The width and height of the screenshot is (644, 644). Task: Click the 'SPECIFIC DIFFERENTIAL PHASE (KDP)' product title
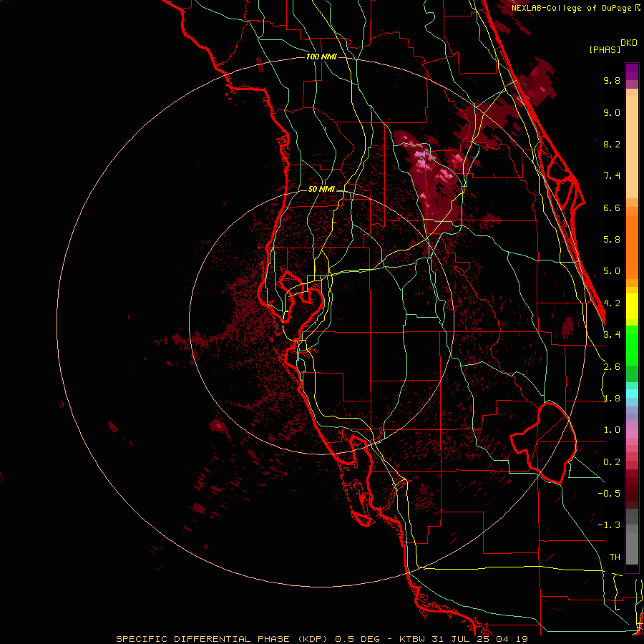tap(222, 639)
